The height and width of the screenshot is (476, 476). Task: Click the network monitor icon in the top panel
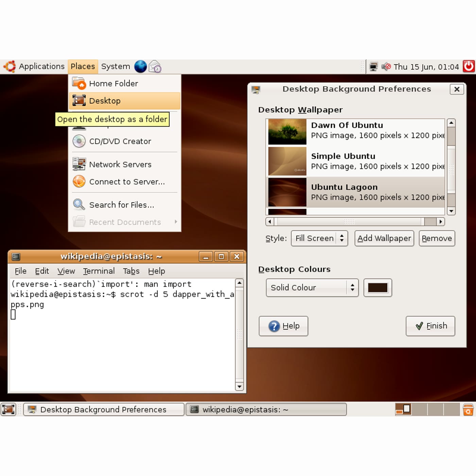coord(373,67)
